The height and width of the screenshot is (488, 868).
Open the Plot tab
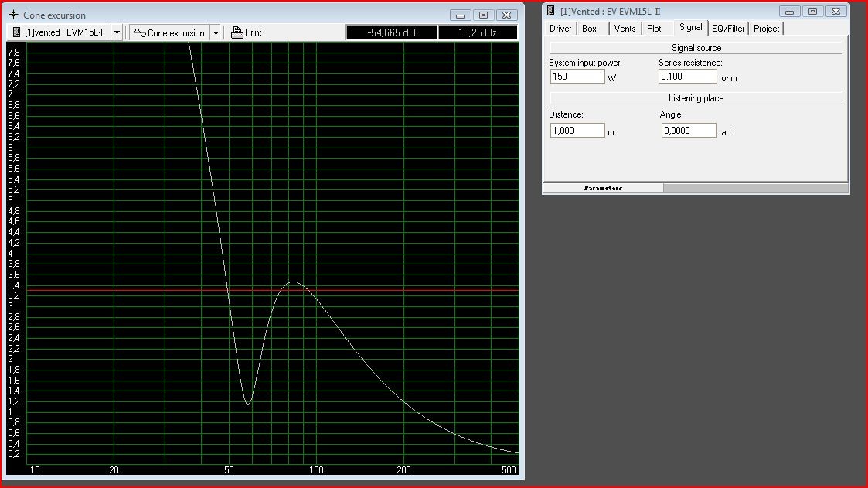655,29
